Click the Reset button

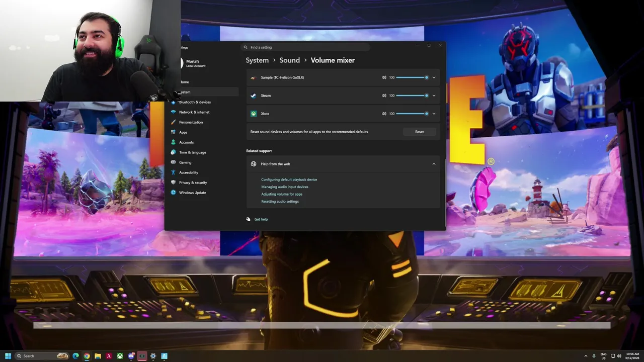(419, 132)
